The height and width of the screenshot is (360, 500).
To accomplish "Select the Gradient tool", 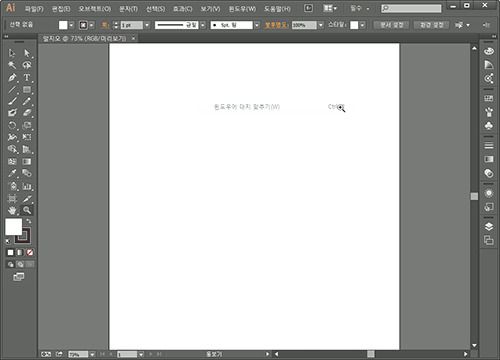I will coord(27,162).
